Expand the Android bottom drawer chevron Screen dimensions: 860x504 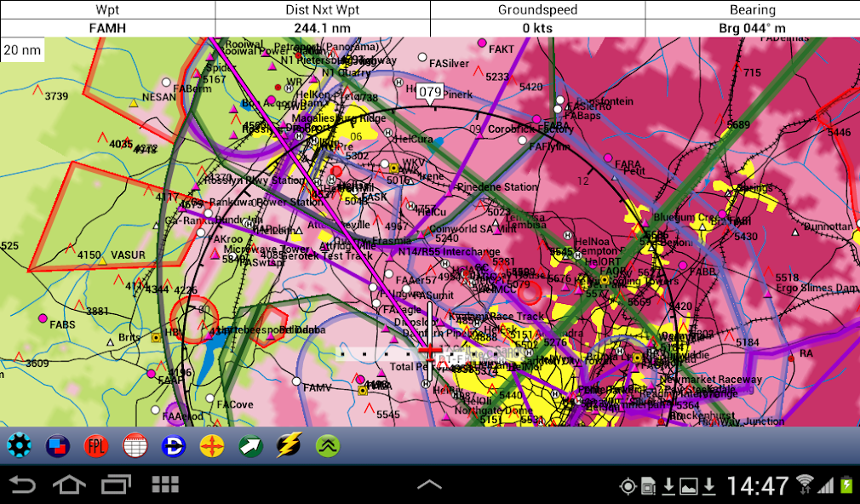click(429, 484)
